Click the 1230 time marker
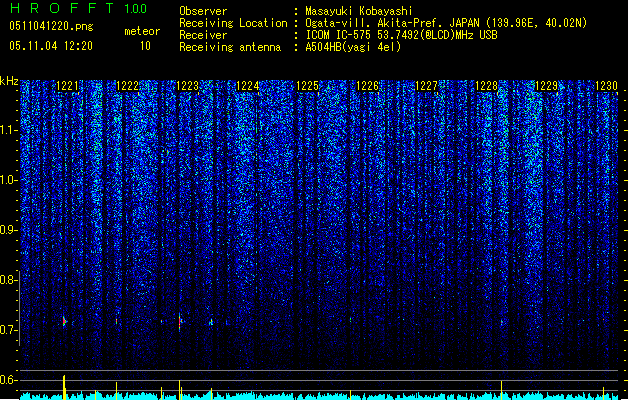This screenshot has width=629, height=400. 606,86
